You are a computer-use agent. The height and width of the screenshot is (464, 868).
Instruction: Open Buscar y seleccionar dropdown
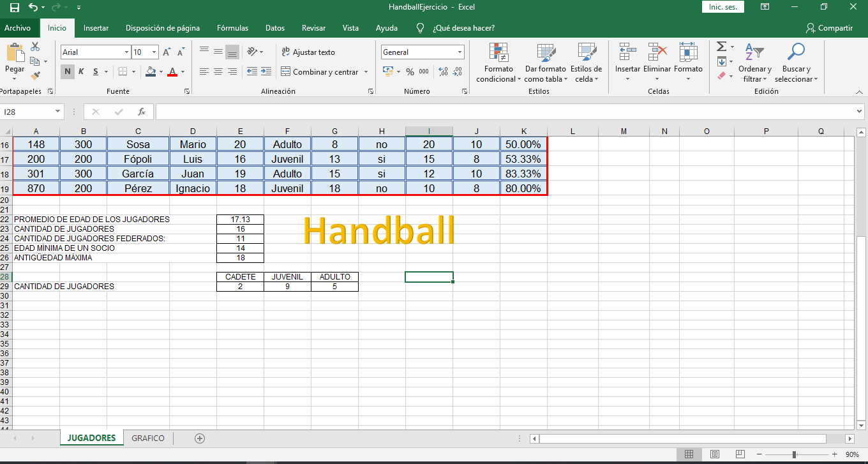click(x=796, y=63)
